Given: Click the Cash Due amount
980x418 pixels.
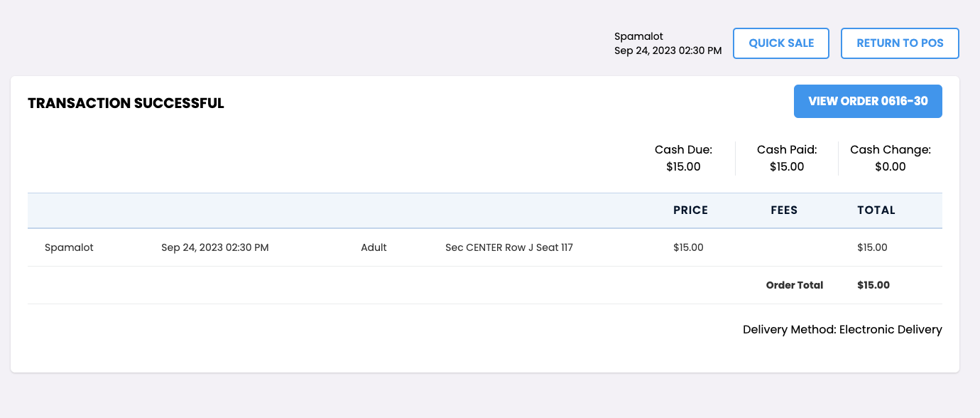Looking at the screenshot, I should point(683,167).
